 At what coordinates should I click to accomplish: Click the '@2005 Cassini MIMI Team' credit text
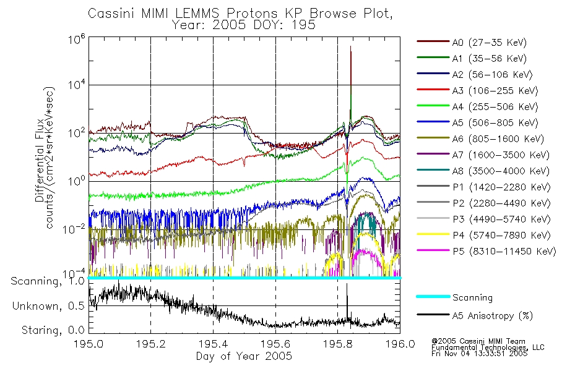(478, 341)
